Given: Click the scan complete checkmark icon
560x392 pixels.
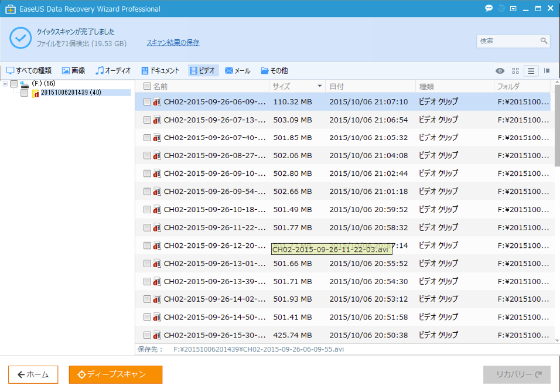Looking at the screenshot, I should [21, 38].
